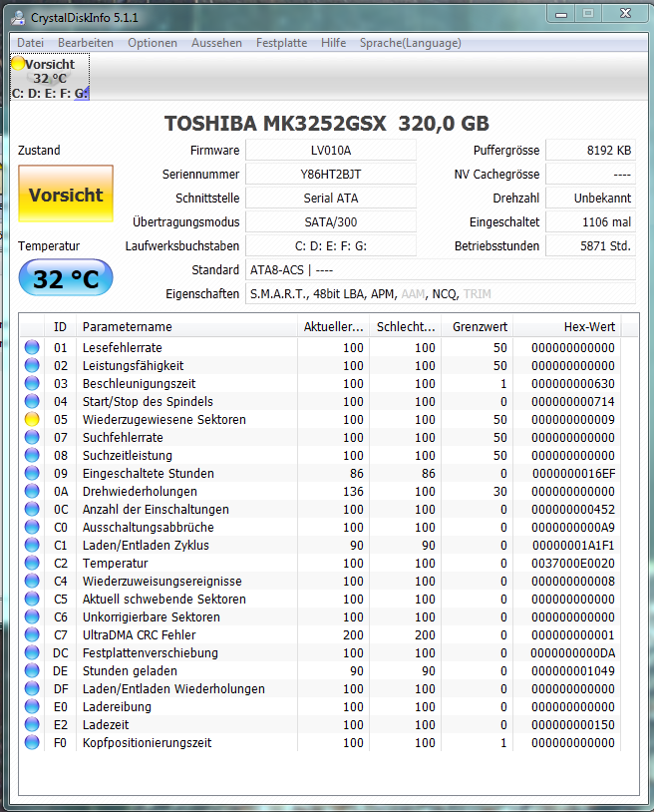Click the Laufwerksbuchstaben field C: D: E: F: G:

point(331,245)
